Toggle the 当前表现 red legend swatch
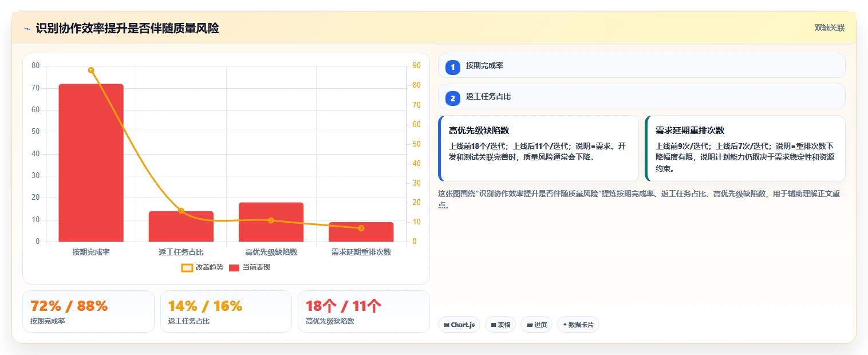The height and width of the screenshot is (355, 868). 234,267
